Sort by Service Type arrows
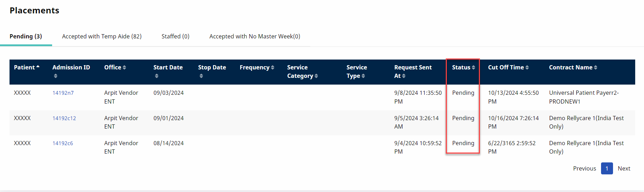 click(x=363, y=76)
